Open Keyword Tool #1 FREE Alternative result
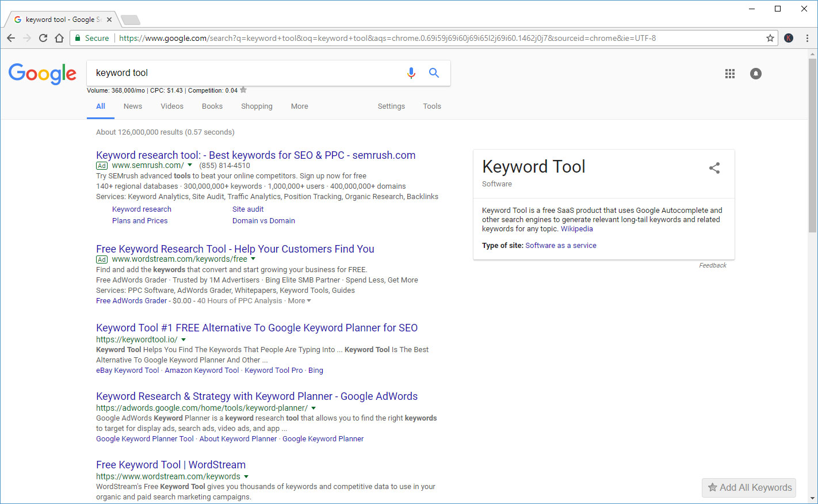 point(257,328)
